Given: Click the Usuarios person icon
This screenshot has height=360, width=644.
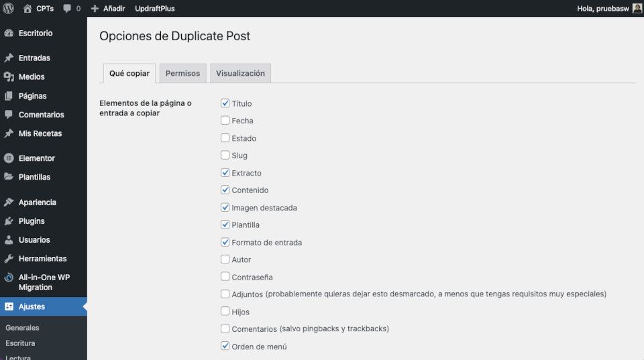Looking at the screenshot, I should [x=9, y=240].
